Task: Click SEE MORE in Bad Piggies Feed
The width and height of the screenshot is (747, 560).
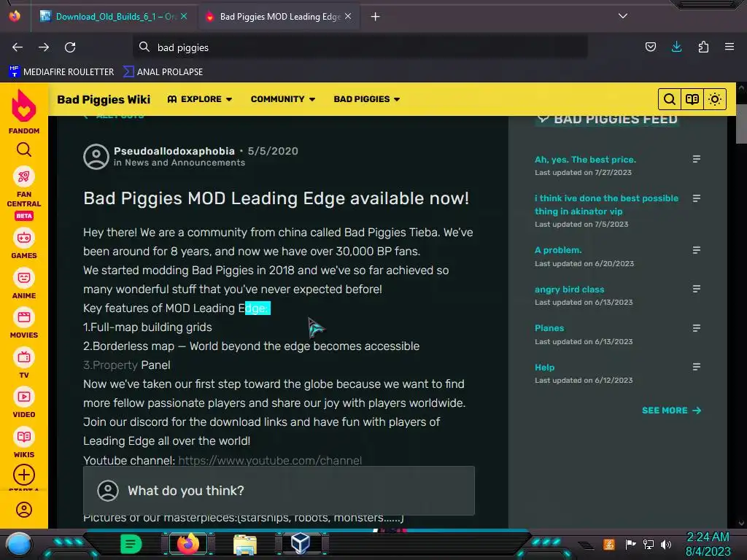Action: click(x=671, y=410)
